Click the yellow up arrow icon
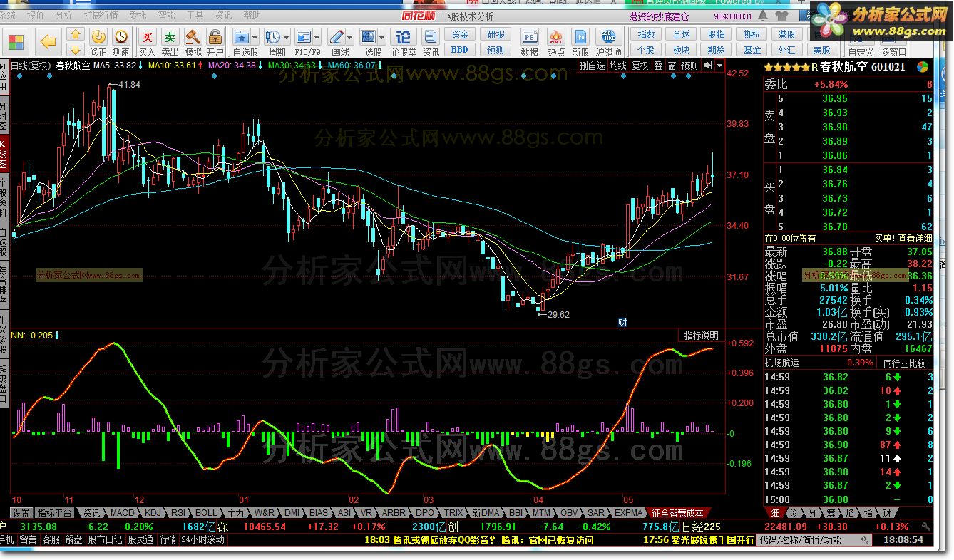954x560 pixels. coord(75,34)
